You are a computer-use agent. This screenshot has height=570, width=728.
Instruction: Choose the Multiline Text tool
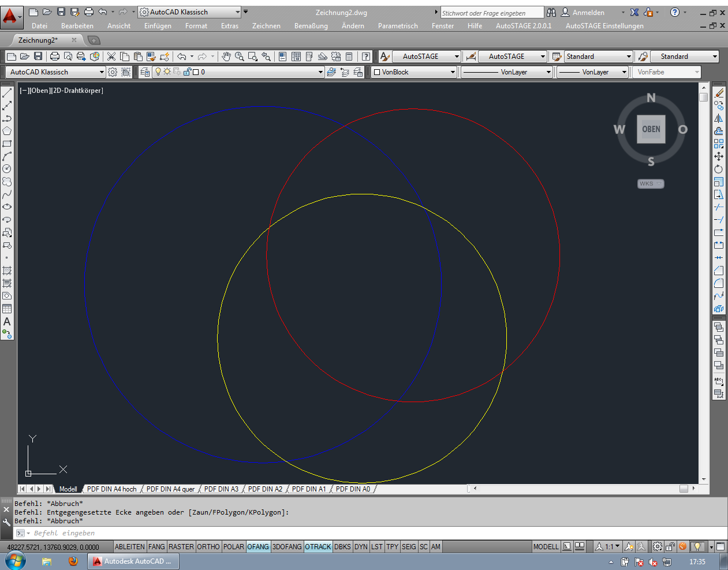pyautogui.click(x=7, y=321)
